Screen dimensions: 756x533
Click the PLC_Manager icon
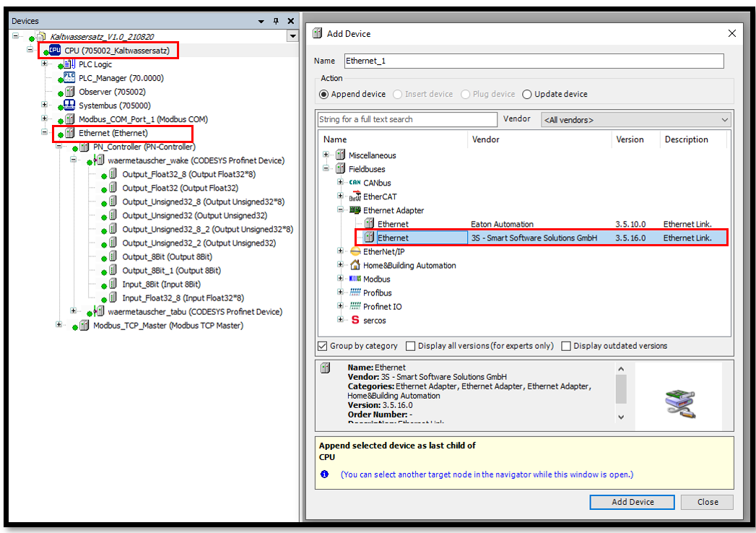[x=69, y=78]
